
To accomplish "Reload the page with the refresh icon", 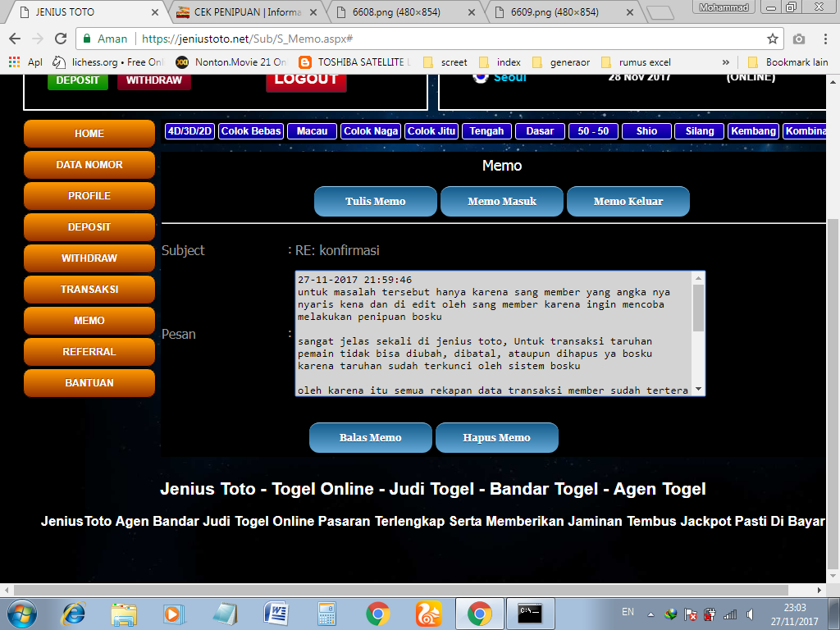I will pyautogui.click(x=60, y=39).
